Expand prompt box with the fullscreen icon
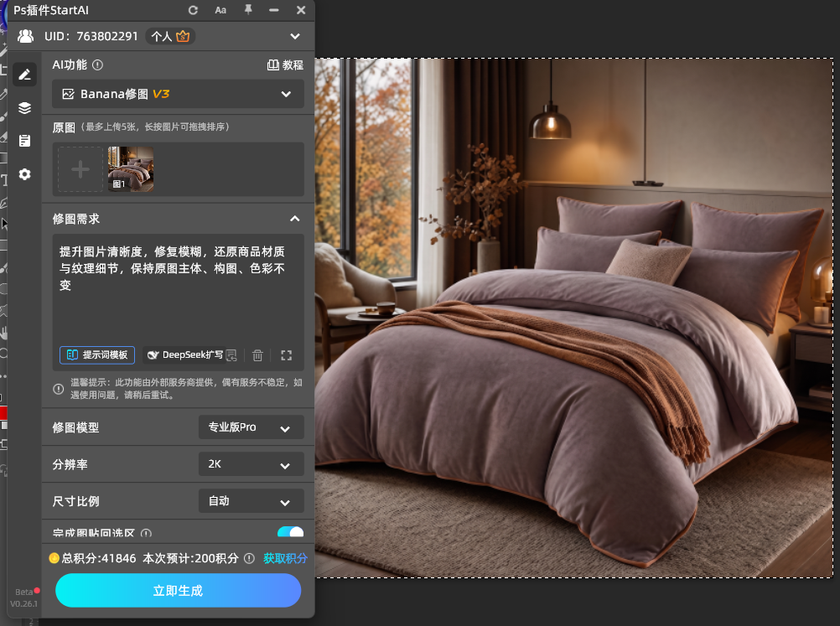This screenshot has width=840, height=626. point(287,355)
